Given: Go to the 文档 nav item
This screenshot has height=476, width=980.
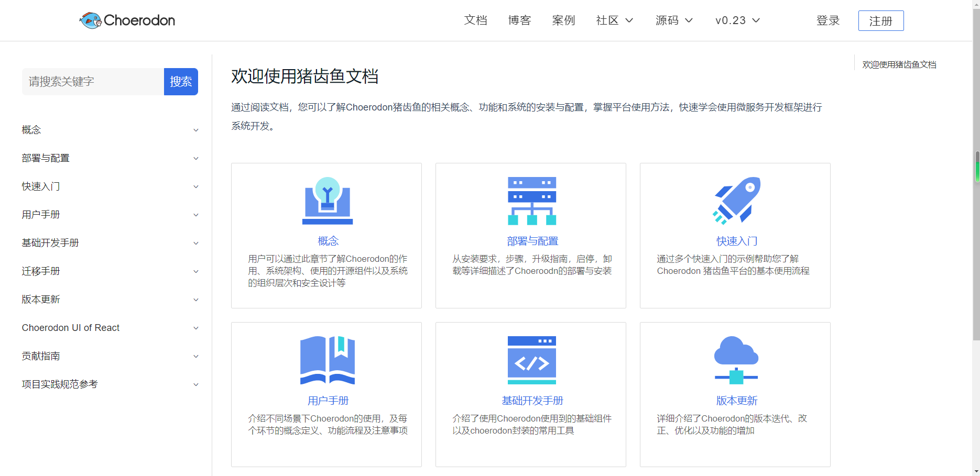Looking at the screenshot, I should point(475,20).
